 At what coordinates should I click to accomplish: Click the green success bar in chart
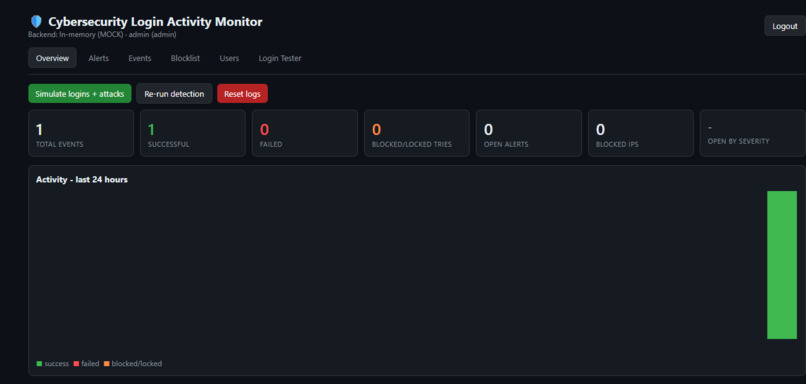click(x=782, y=265)
